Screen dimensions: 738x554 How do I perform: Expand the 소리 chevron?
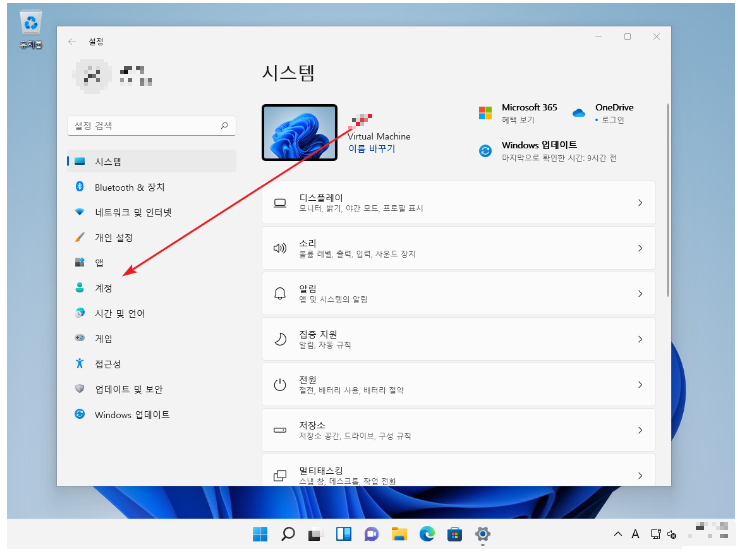[x=640, y=248]
